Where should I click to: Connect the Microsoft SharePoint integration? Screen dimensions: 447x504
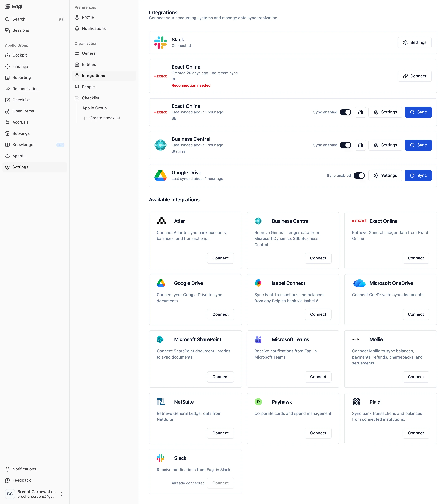(x=220, y=377)
